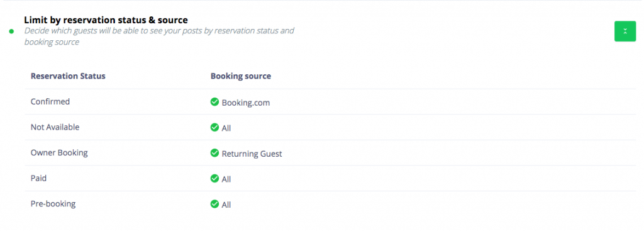Screen dimensions: 644x231
Task: Select the Not Available reservation status
Action: (x=55, y=127)
